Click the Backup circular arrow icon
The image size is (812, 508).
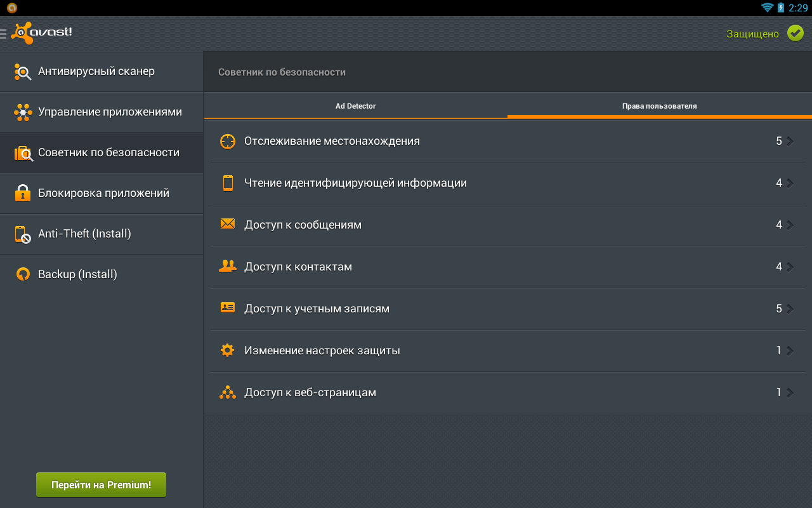pyautogui.click(x=23, y=274)
